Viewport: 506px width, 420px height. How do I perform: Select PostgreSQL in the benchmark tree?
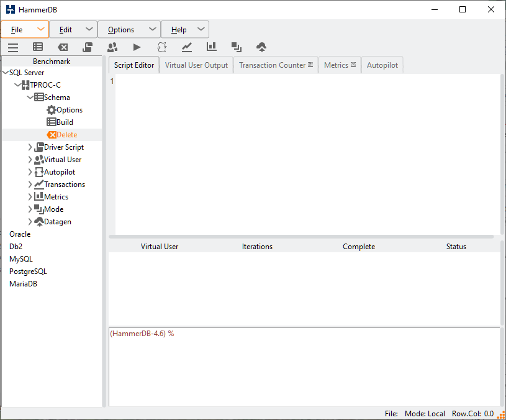tap(28, 271)
